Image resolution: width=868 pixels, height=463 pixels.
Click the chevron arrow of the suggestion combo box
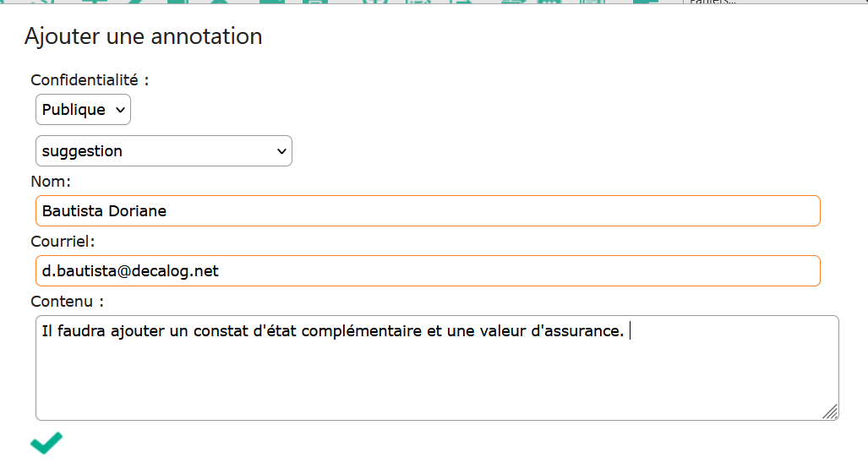[281, 151]
